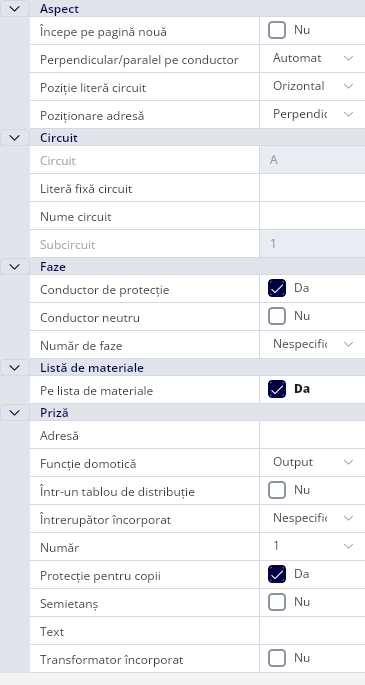Click the Adresă input field
Image resolution: width=365 pixels, height=685 pixels.
tap(312, 435)
